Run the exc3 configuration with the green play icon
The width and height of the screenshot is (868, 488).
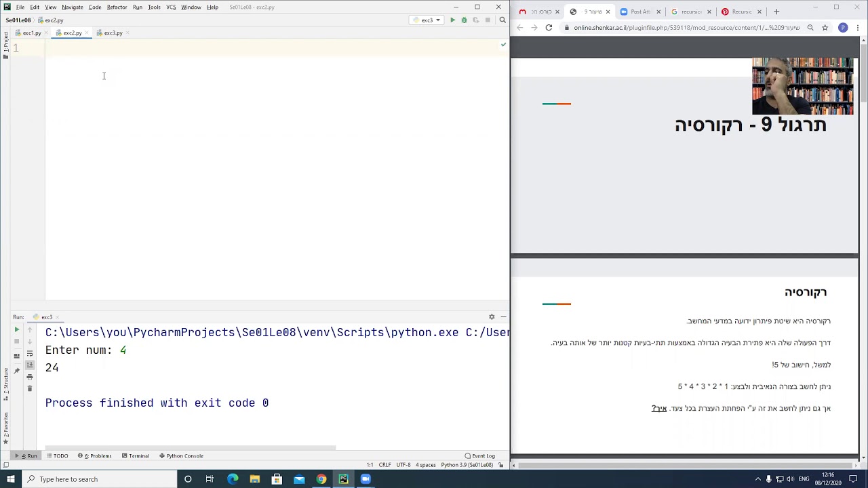pyautogui.click(x=452, y=20)
